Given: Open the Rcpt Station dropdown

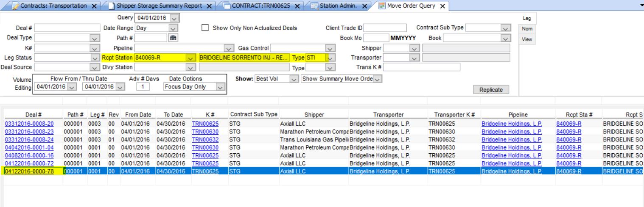Looking at the screenshot, I should click(190, 57).
